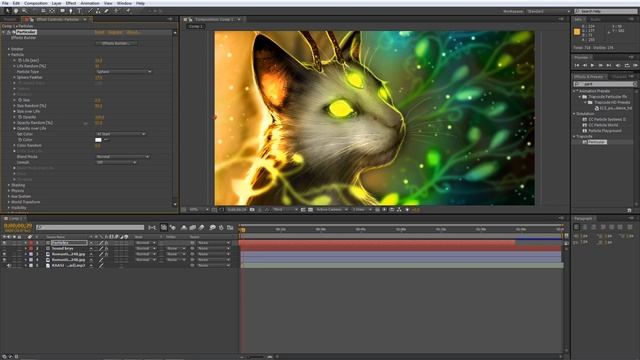Open the Workspace Standard dropdown
640x360 pixels.
point(548,11)
